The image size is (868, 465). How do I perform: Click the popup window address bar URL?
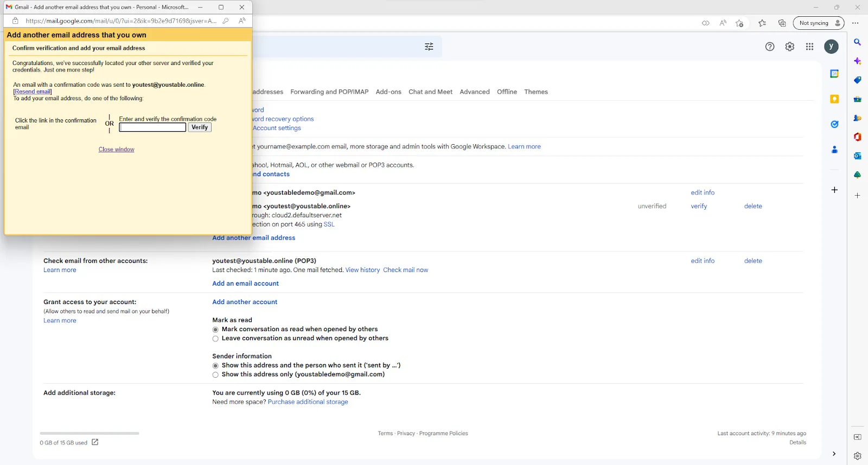point(120,21)
